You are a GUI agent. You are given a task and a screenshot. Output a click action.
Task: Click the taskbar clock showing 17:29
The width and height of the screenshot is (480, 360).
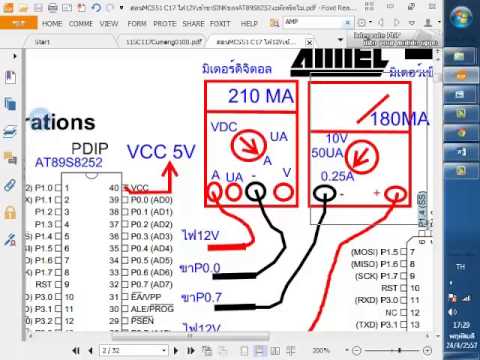point(461,325)
